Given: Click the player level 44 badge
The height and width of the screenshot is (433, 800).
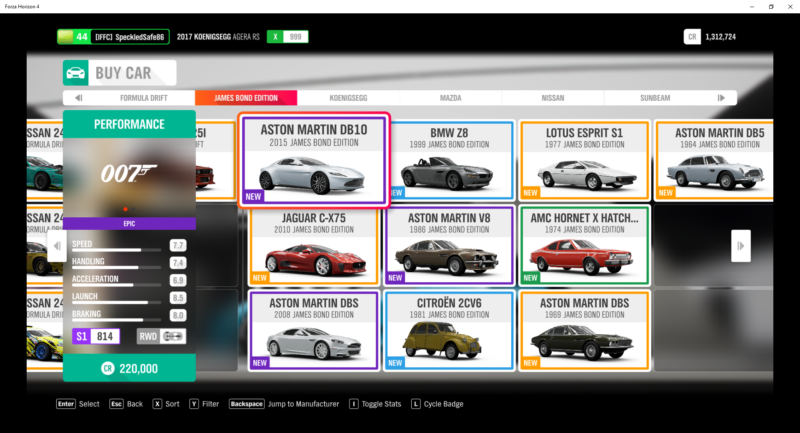Looking at the screenshot, I should click(74, 37).
